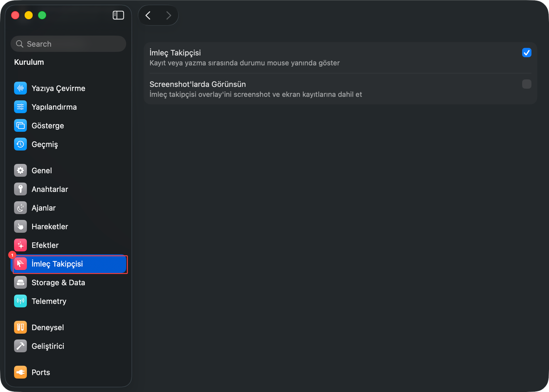Open the Anahtarlar key icon
The height and width of the screenshot is (392, 549).
coord(21,189)
